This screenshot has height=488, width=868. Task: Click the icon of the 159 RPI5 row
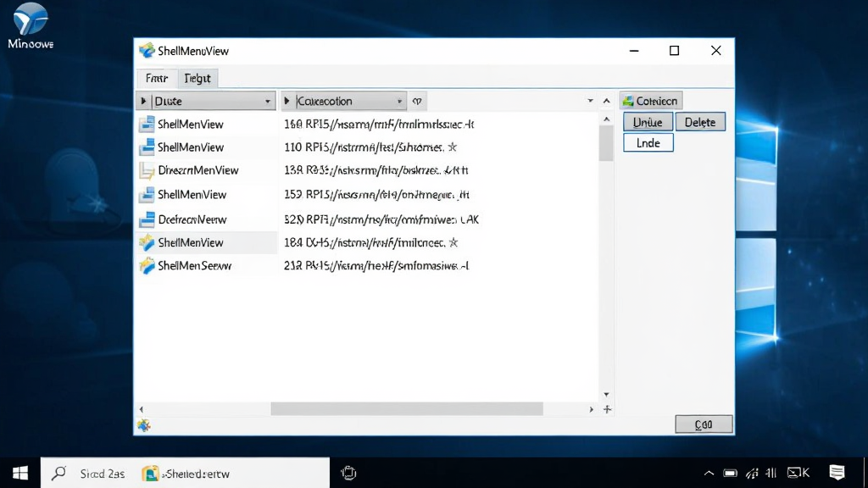pyautogui.click(x=147, y=195)
